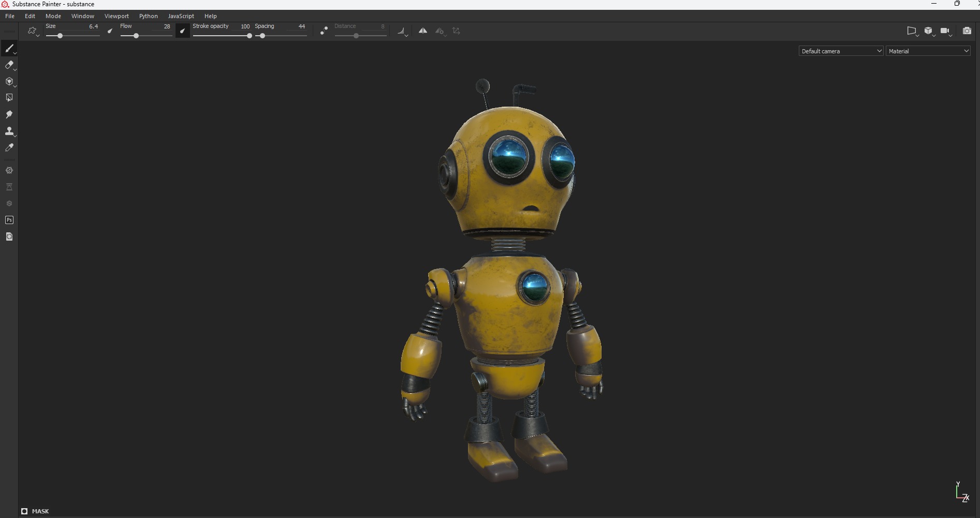
Task: Open the Iray render mode icon
Action: click(x=9, y=170)
